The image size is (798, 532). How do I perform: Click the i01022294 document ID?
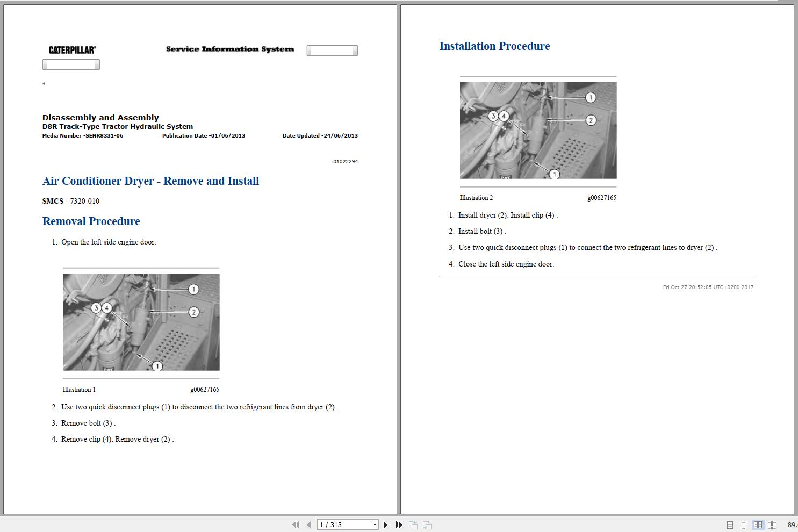(345, 162)
